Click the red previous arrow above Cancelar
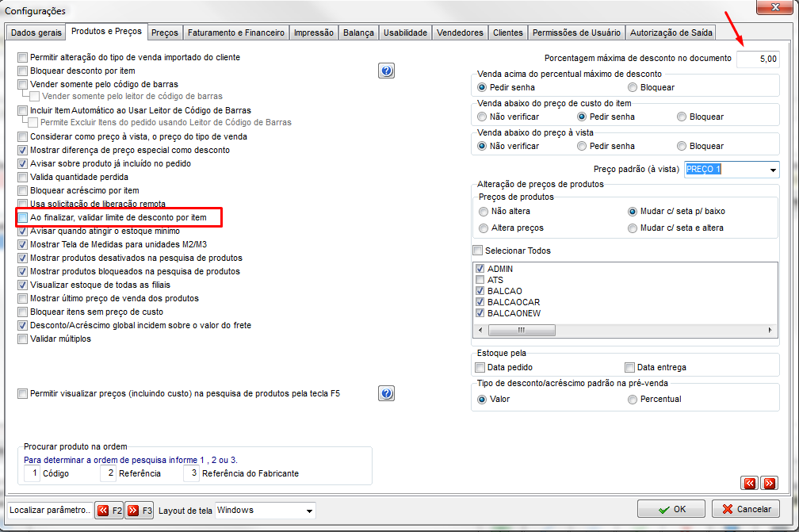 coord(750,483)
